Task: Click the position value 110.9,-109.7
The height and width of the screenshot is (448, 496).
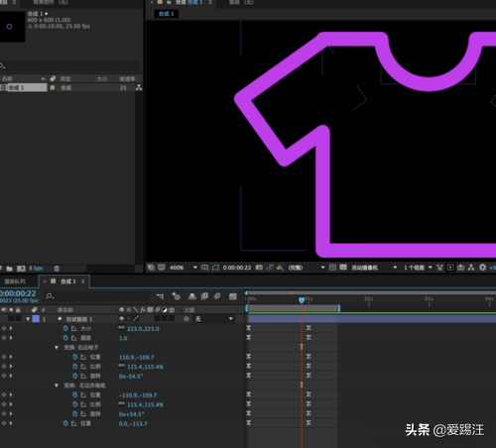Action: [137, 357]
